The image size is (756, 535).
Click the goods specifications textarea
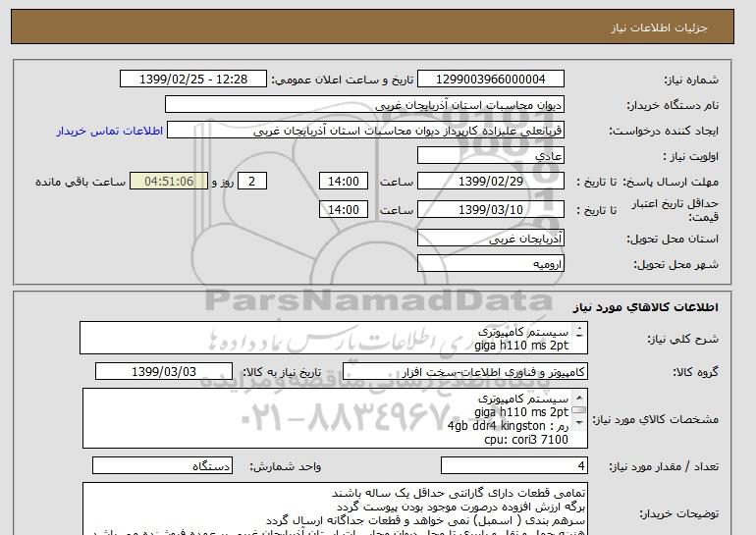click(x=335, y=418)
